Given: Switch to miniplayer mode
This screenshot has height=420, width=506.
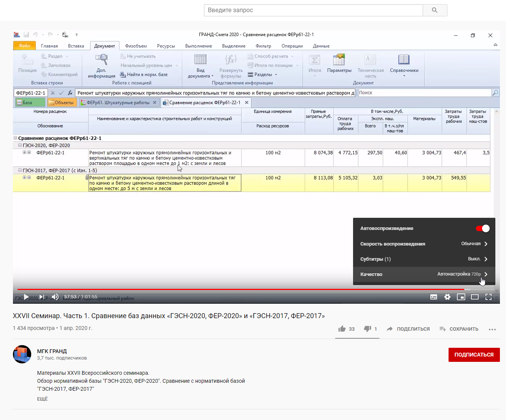Looking at the screenshot, I should click(461, 297).
